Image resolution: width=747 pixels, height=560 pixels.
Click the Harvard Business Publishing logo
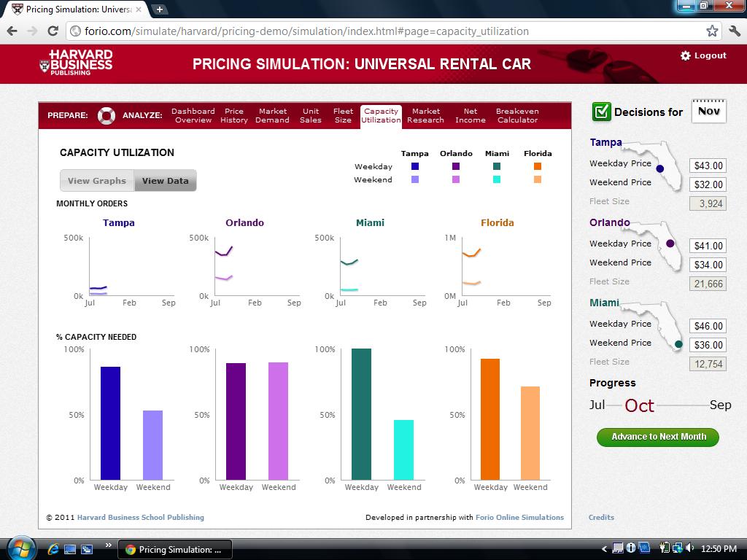pos(76,63)
